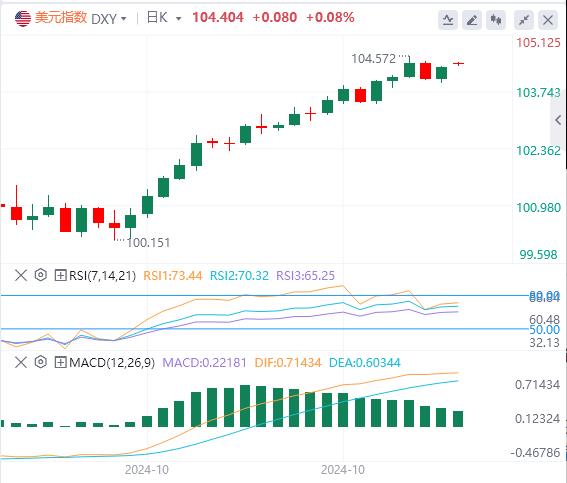Click the 美元指数 symbol name
The image size is (567, 483).
[61, 17]
